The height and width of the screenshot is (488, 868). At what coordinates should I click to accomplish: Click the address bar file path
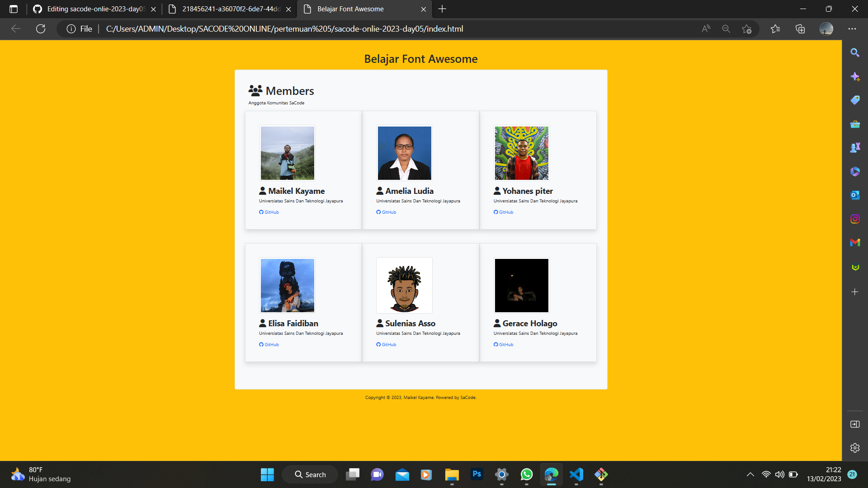(x=284, y=28)
